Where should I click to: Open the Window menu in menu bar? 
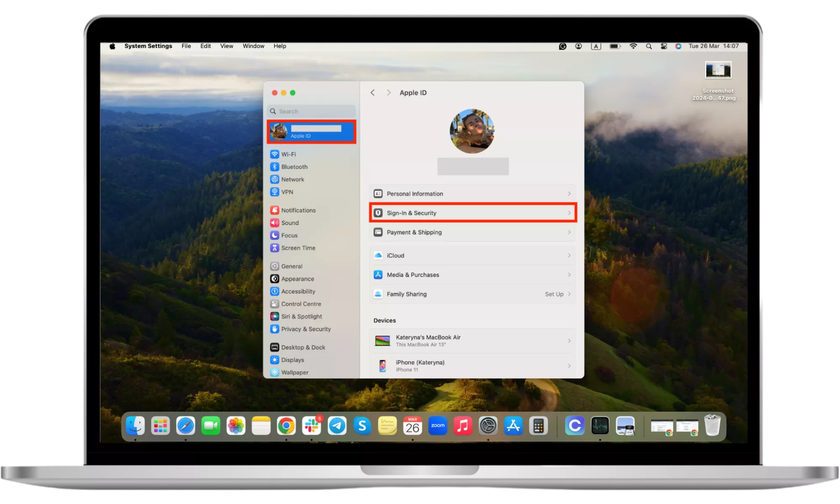[x=253, y=46]
